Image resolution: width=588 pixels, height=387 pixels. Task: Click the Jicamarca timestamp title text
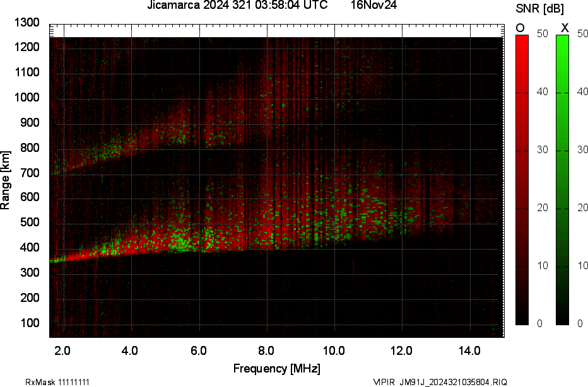(x=237, y=6)
